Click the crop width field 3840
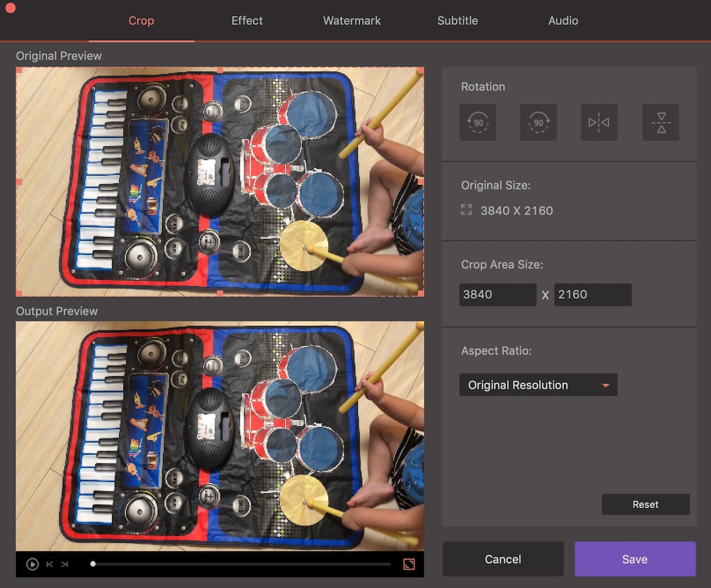The height and width of the screenshot is (588, 711). tap(498, 295)
